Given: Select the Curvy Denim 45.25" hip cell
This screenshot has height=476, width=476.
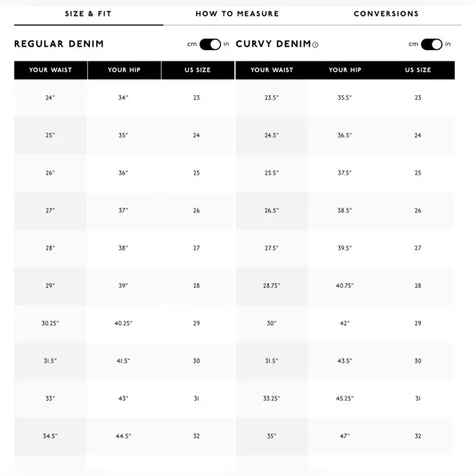Looking at the screenshot, I should (345, 399).
